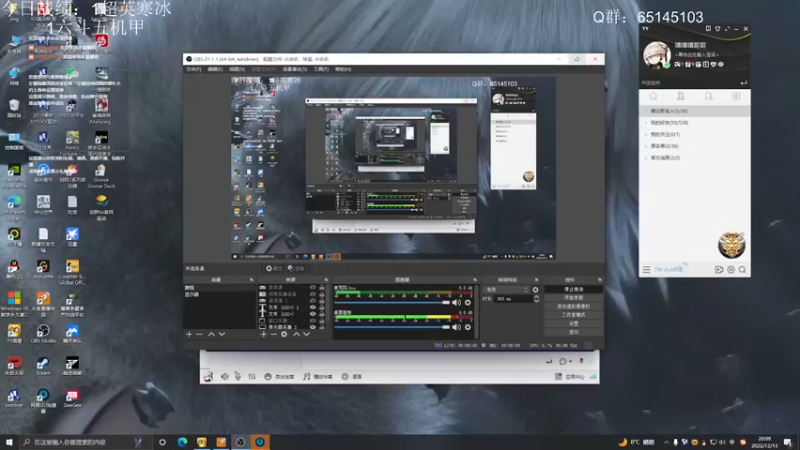
Task: Open 场景集合(S) menu in OBS
Action: point(295,69)
